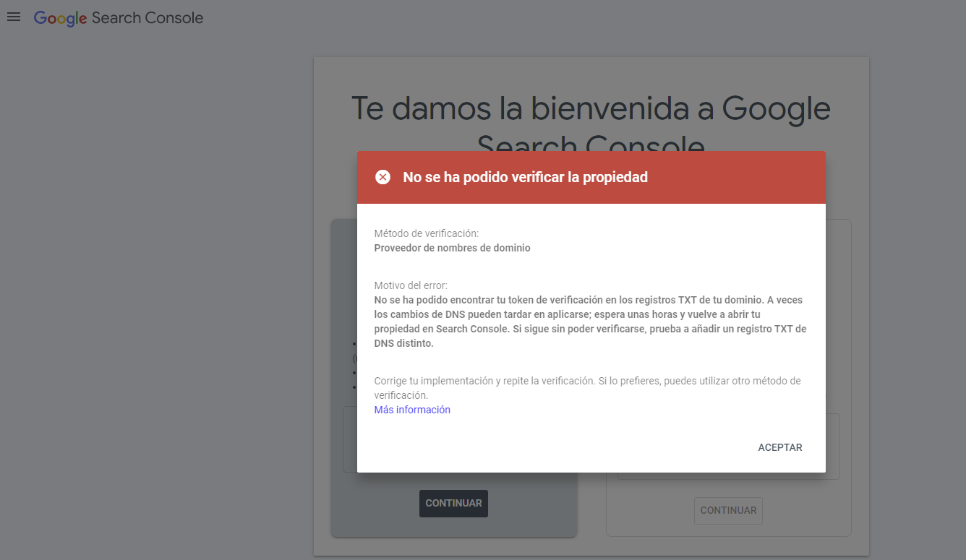Open the 'Más información' link

pos(412,410)
